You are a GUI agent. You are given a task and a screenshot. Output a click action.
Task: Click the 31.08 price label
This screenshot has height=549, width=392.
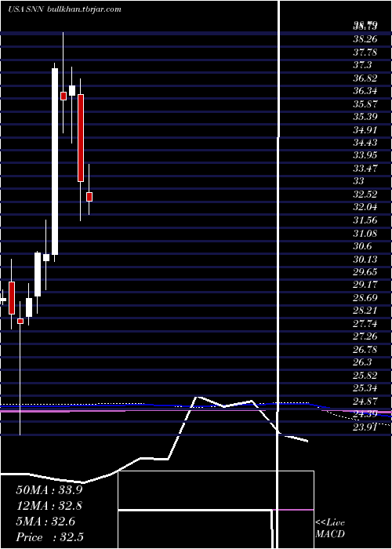click(x=365, y=233)
